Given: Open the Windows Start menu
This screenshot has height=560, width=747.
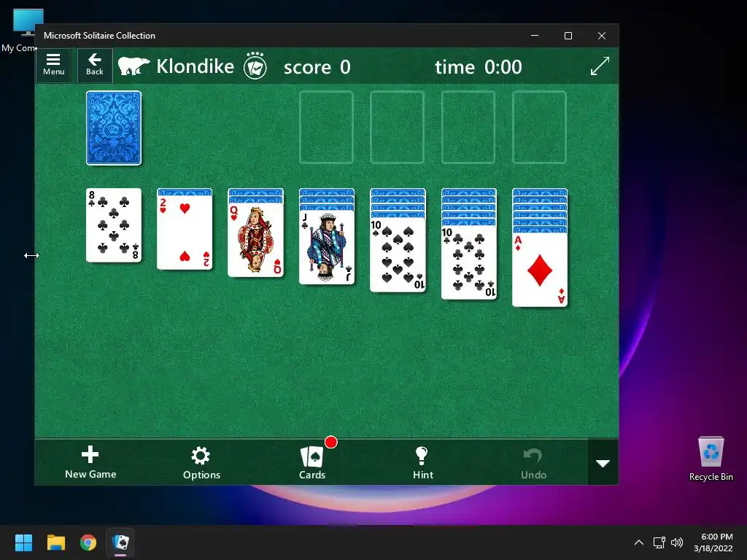Looking at the screenshot, I should (x=23, y=542).
